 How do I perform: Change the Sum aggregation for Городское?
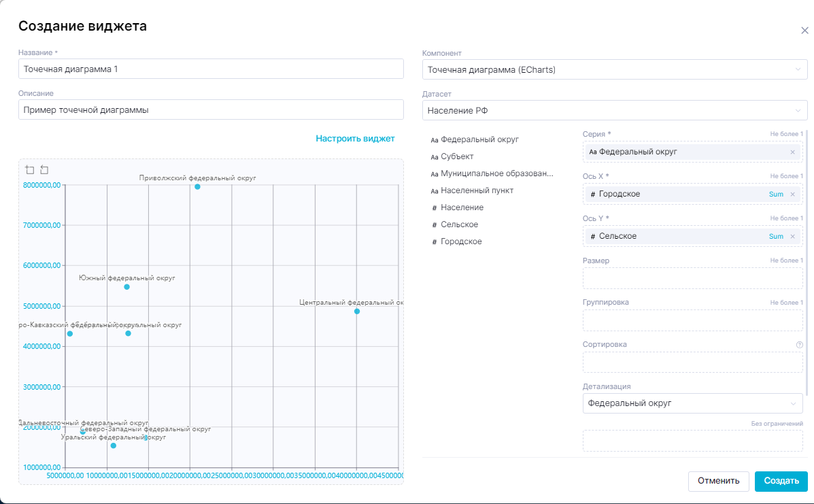776,194
